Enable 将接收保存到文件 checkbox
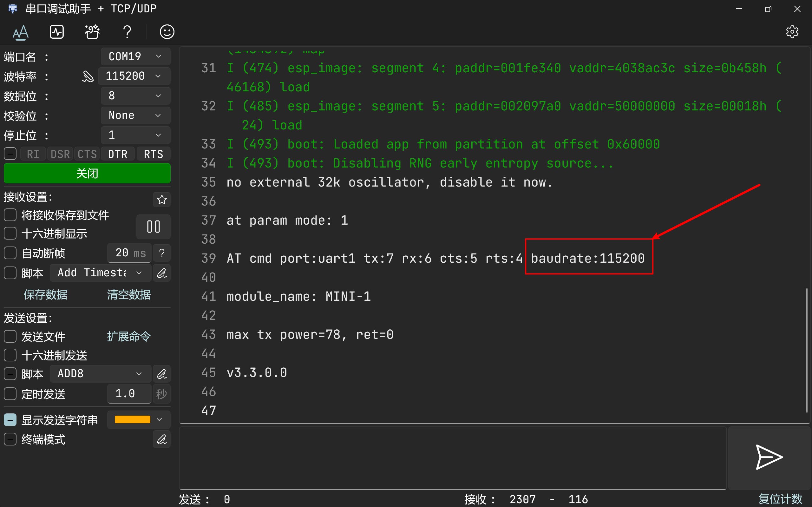This screenshot has height=507, width=812. (x=10, y=215)
